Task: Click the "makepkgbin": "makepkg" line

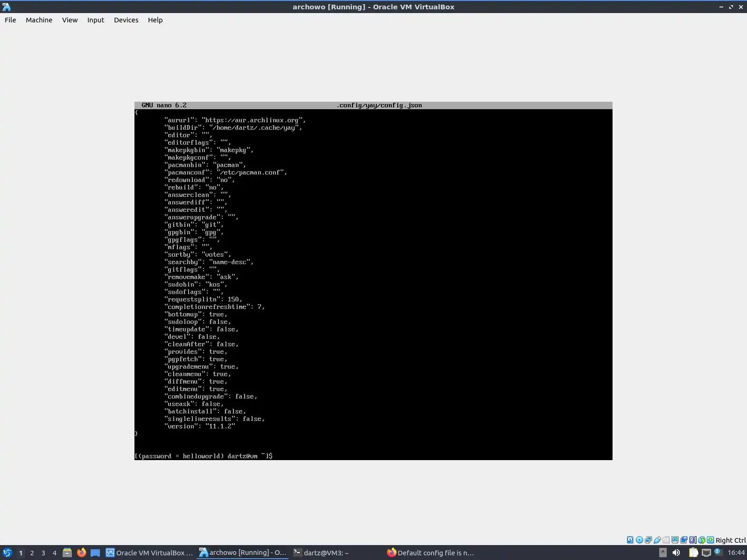Action: point(209,150)
